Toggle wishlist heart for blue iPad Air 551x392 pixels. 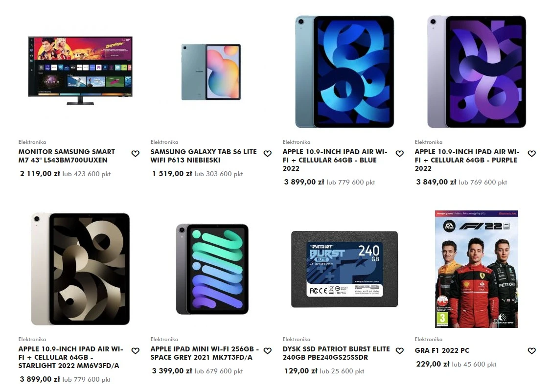tap(399, 154)
